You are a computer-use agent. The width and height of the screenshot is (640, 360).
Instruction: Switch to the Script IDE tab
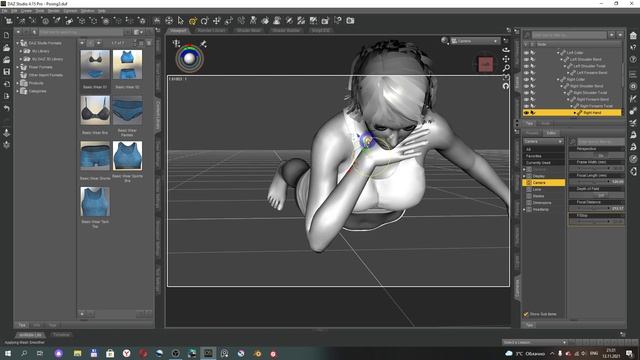(320, 30)
